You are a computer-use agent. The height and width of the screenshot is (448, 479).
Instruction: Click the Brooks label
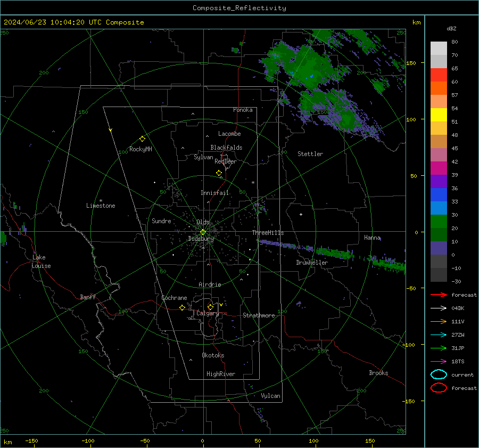coord(378,373)
